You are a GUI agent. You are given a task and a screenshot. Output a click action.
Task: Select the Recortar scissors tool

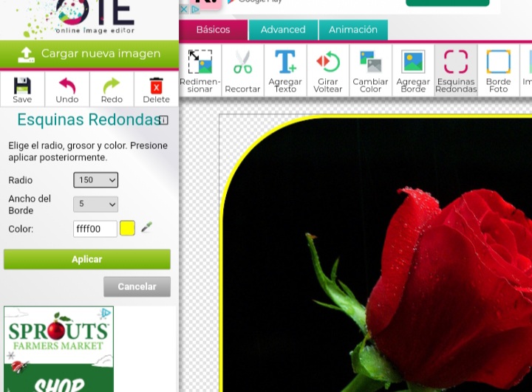(x=242, y=70)
